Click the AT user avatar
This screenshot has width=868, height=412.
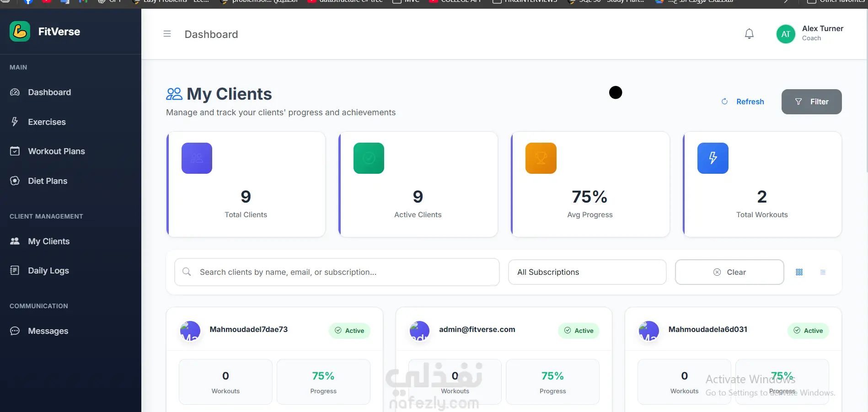pyautogui.click(x=786, y=34)
